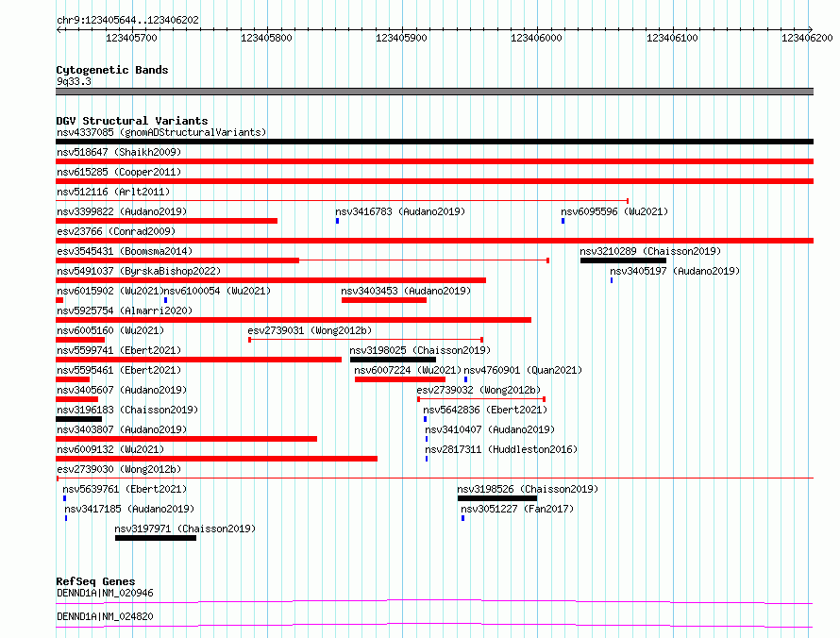Click the nsv6095596 (Wu2021) blue marker
Viewport: 840px width, 638px height.
pos(563,221)
